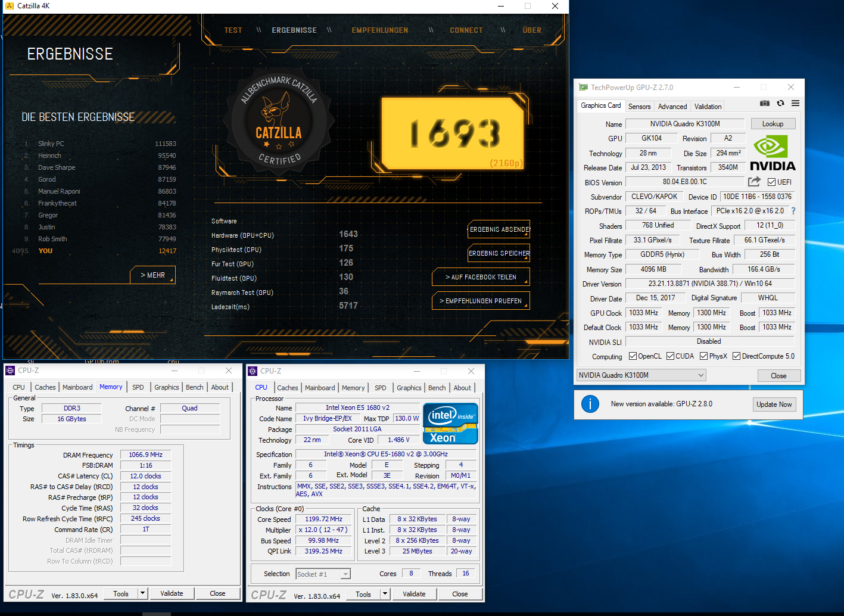Click the Slinky PC leaderboard entry
Viewport: 844px width, 616px height.
coord(100,144)
